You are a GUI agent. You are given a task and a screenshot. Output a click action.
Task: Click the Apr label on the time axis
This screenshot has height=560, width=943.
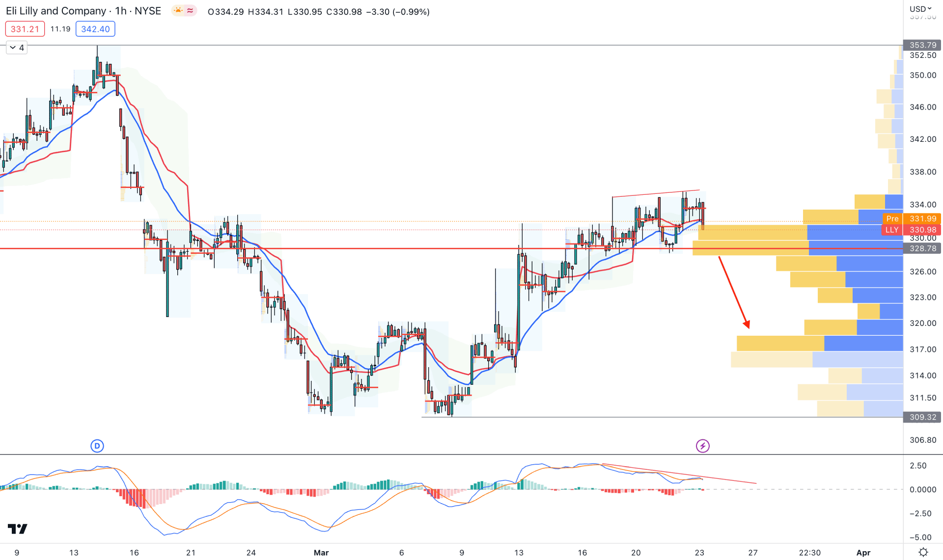[x=863, y=553]
